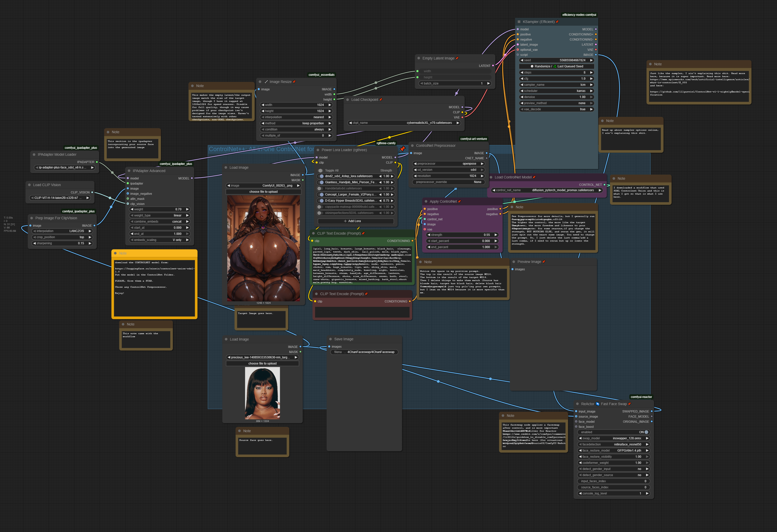The image size is (777, 532).
Task: Switch on Toggle All in Power Lora Loader
Action: [x=321, y=171]
